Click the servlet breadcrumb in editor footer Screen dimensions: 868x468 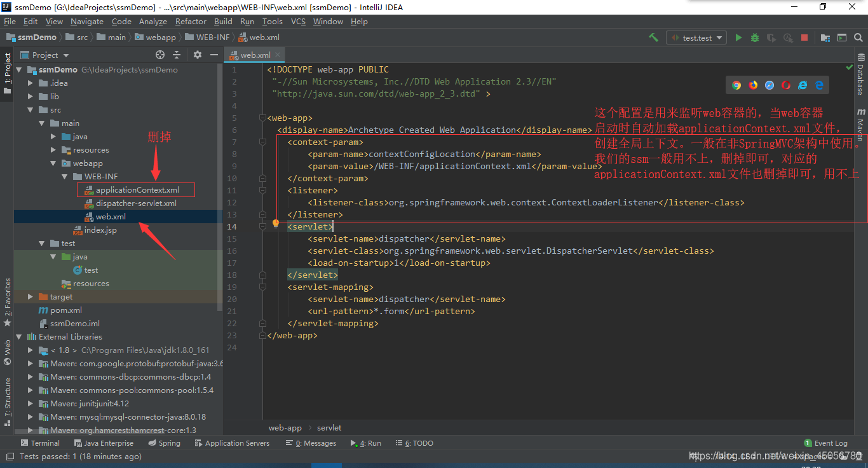(329, 428)
